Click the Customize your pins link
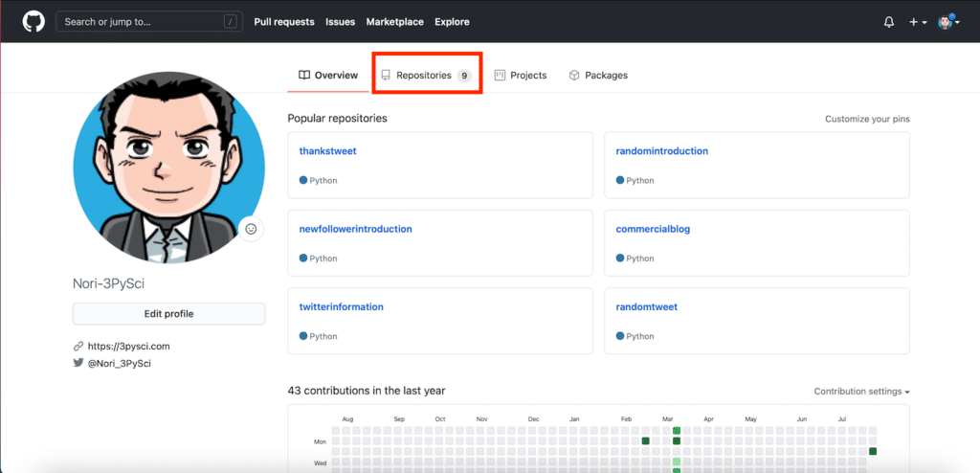 (867, 120)
